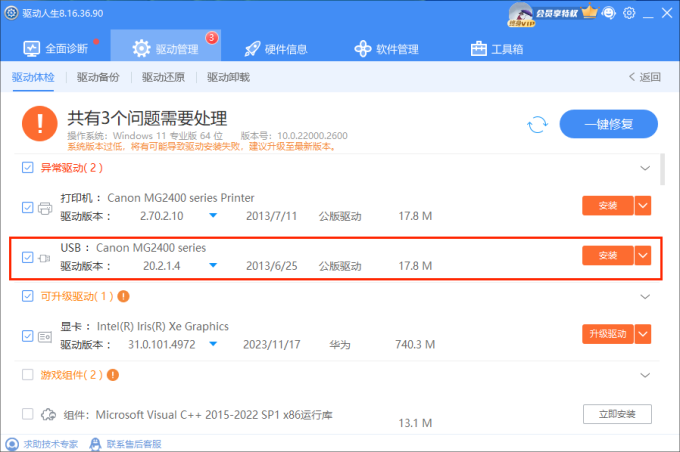This screenshot has height=452, width=680.
Task: Click 立即安装 for Visual C++ runtime
Action: [617, 414]
